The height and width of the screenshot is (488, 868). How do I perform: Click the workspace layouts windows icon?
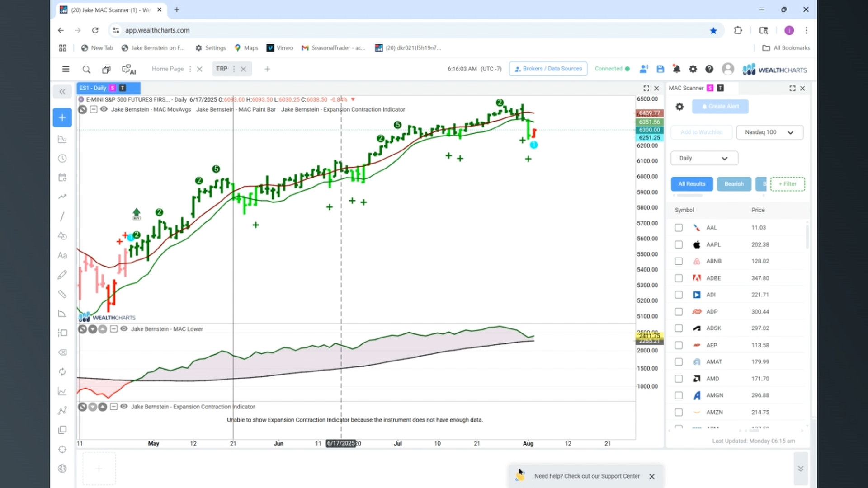point(106,69)
